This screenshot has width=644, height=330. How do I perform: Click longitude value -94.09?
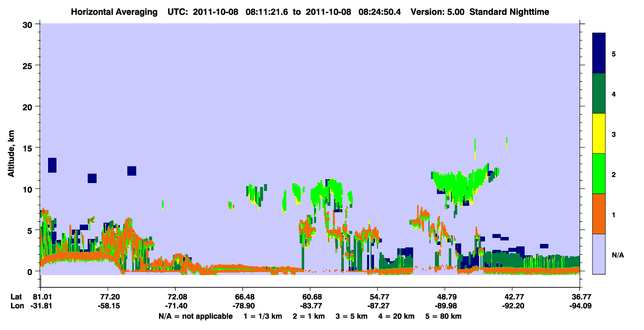coord(580,306)
